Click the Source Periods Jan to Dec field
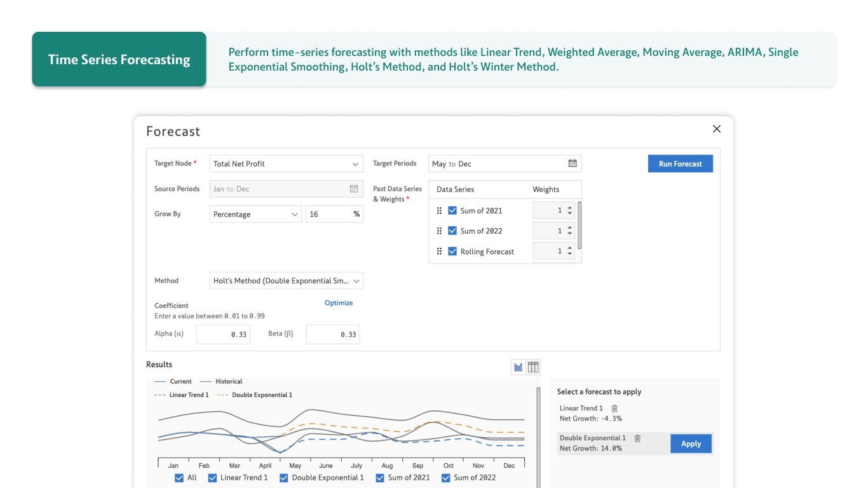 coord(287,189)
